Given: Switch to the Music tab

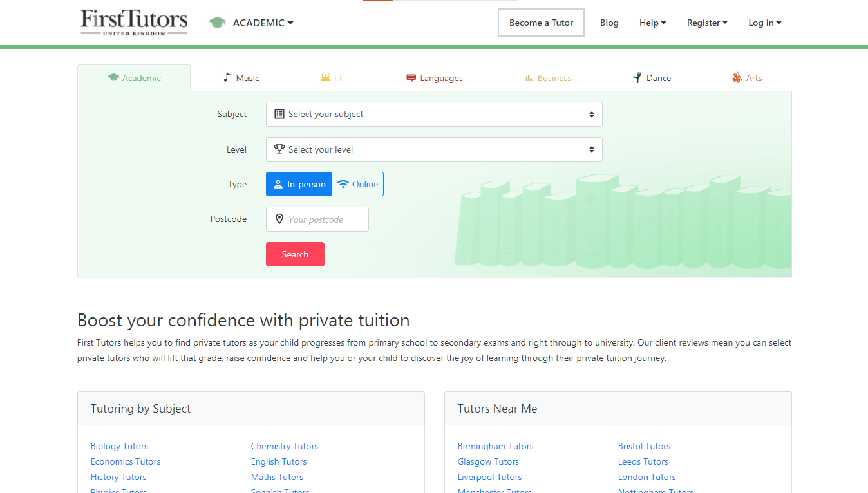Looking at the screenshot, I should 241,78.
